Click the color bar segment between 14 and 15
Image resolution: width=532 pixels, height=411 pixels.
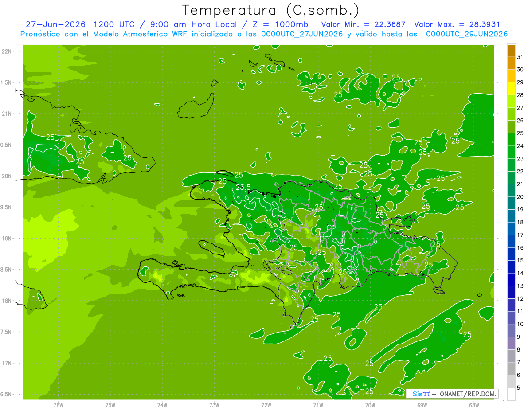click(x=511, y=267)
